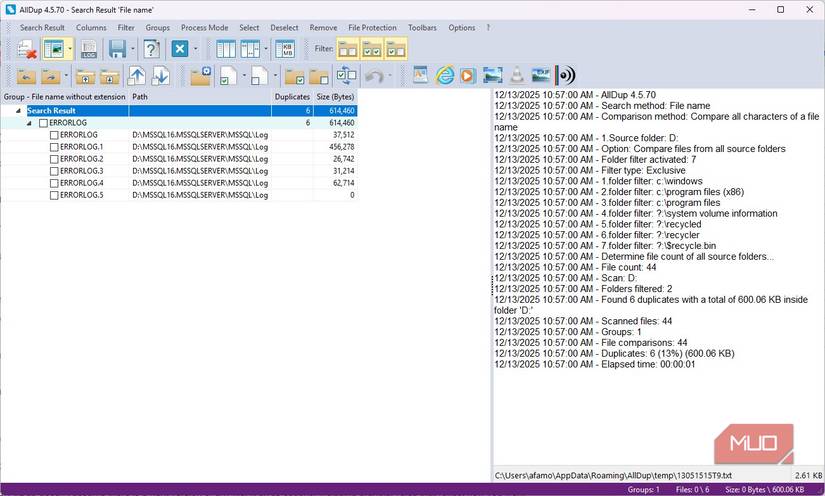The image size is (825, 496).
Task: Click the folder with blue gear icon
Action: [x=200, y=76]
